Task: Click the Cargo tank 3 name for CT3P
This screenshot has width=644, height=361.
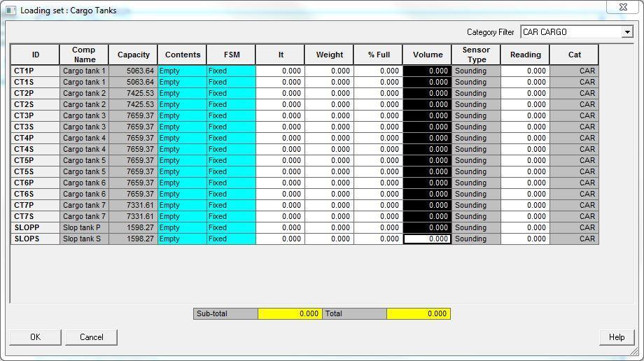Action: click(x=84, y=116)
